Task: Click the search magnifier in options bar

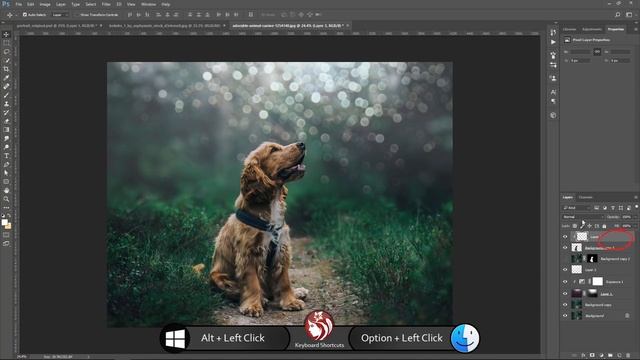Action: [x=618, y=15]
